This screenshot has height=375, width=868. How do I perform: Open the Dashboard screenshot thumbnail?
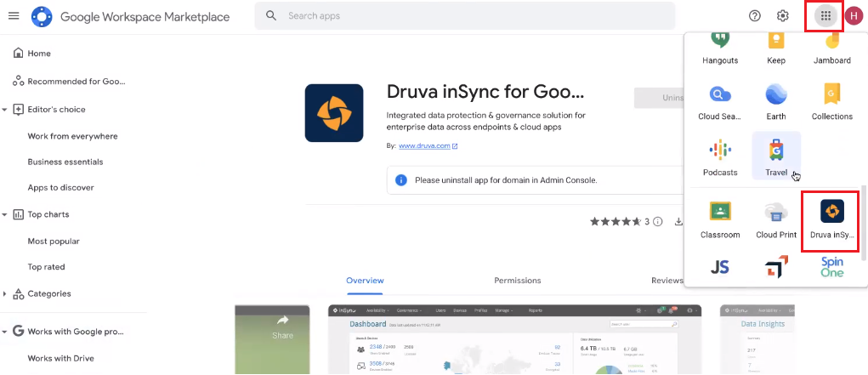pos(515,339)
